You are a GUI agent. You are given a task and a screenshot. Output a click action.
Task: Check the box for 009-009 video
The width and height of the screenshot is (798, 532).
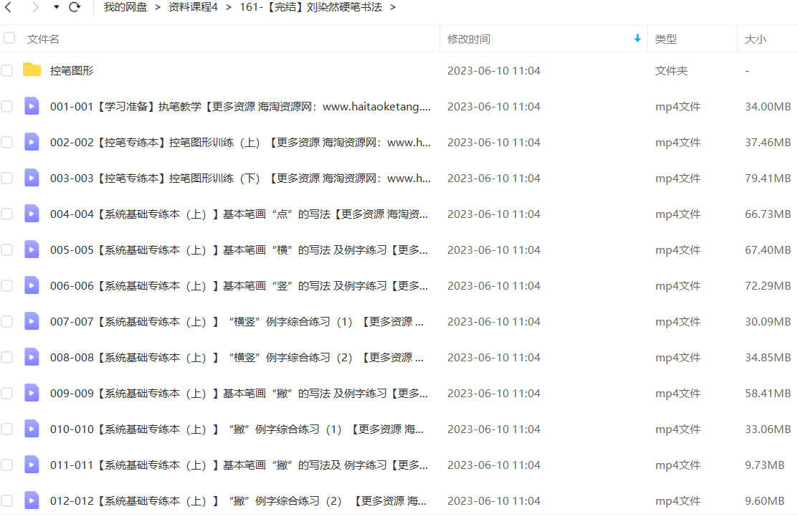[x=6, y=393]
